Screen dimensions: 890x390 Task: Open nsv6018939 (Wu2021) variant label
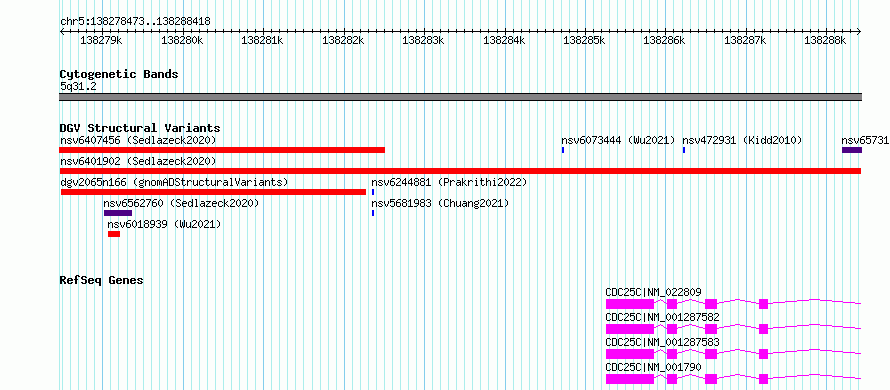tap(164, 224)
